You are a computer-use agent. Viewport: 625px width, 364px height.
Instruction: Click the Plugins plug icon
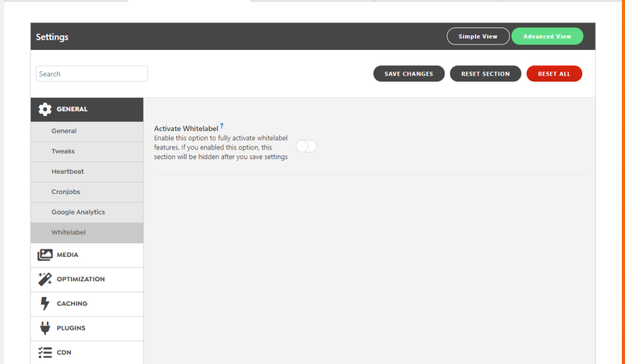[x=45, y=328]
